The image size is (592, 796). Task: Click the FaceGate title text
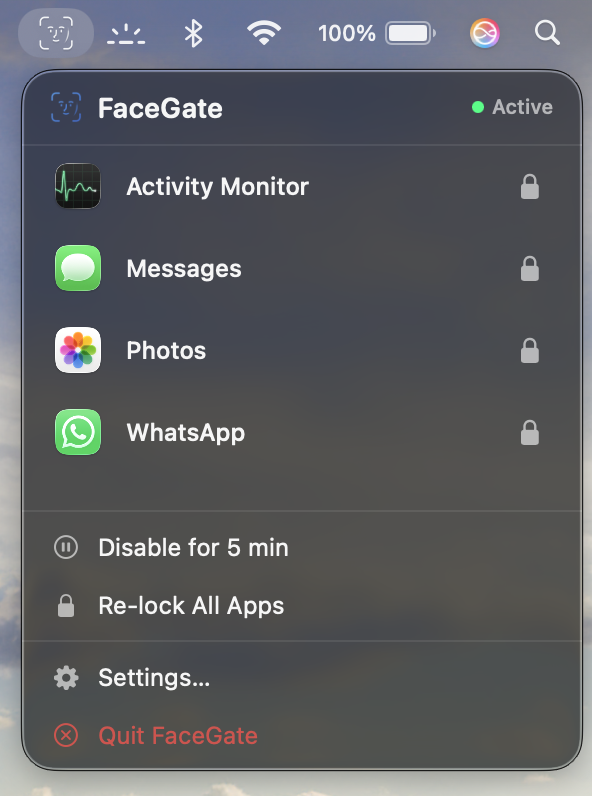160,108
